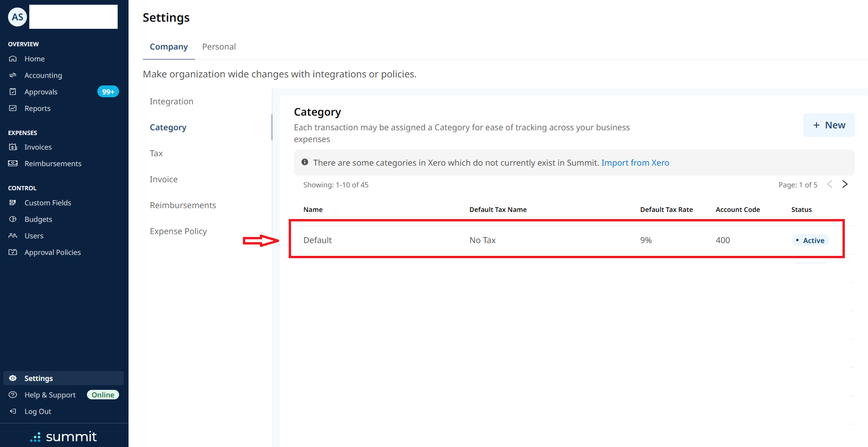Click the 99+ approvals badge

108,92
